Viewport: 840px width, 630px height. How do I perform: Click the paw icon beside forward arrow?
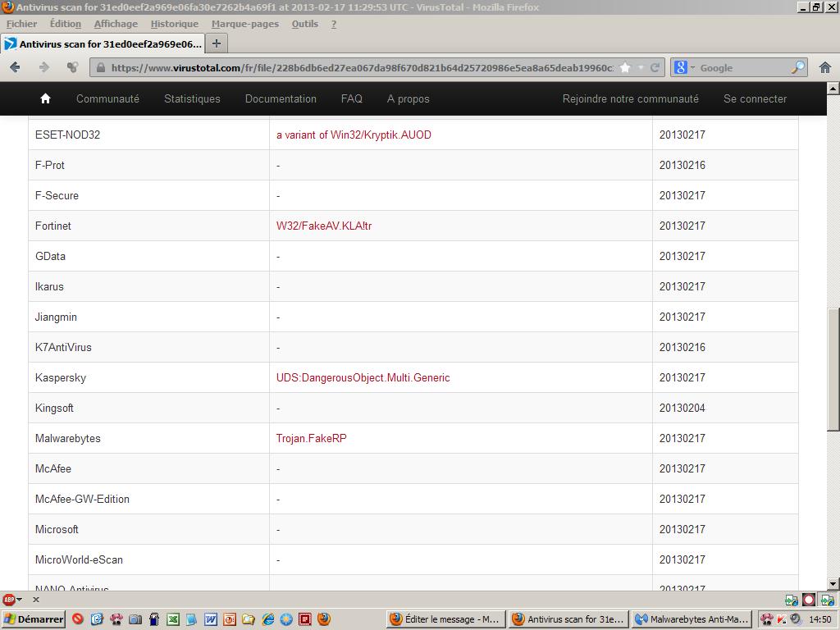72,67
